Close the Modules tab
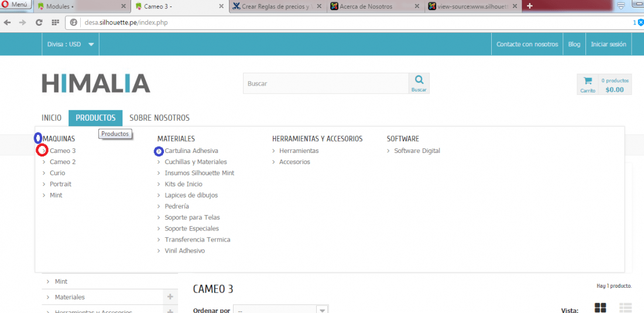This screenshot has width=644, height=313. tap(123, 6)
